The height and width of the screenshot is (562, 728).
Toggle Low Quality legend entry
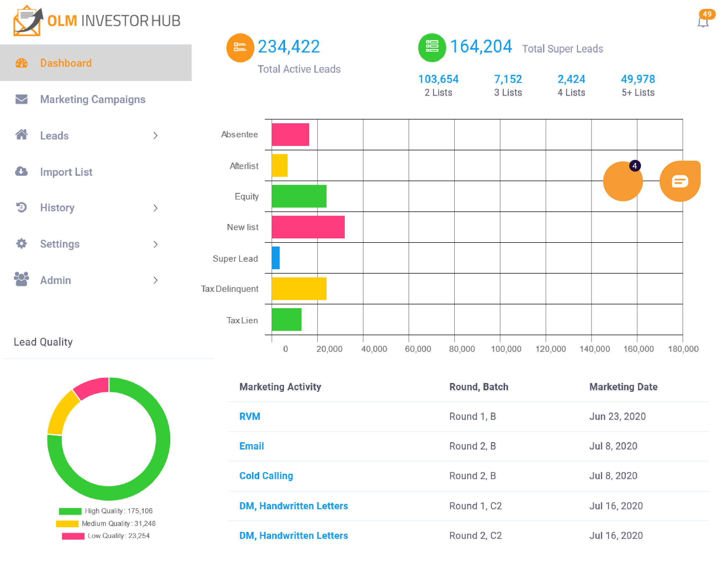click(x=105, y=536)
